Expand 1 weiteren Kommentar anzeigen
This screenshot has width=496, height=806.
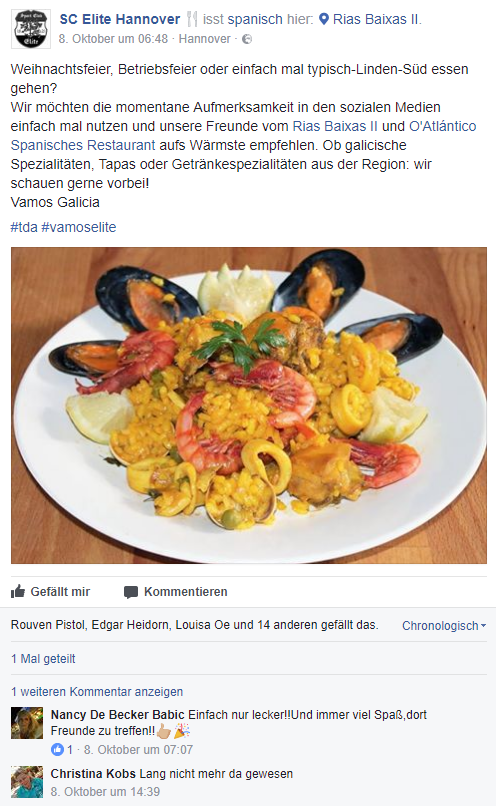pyautogui.click(x=97, y=691)
